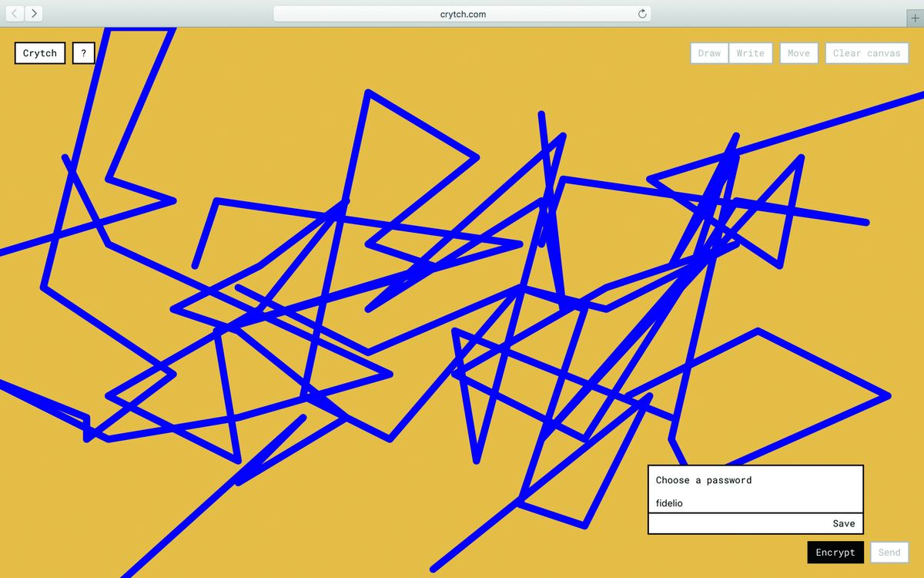
Task: Click the Send button
Action: 889,553
